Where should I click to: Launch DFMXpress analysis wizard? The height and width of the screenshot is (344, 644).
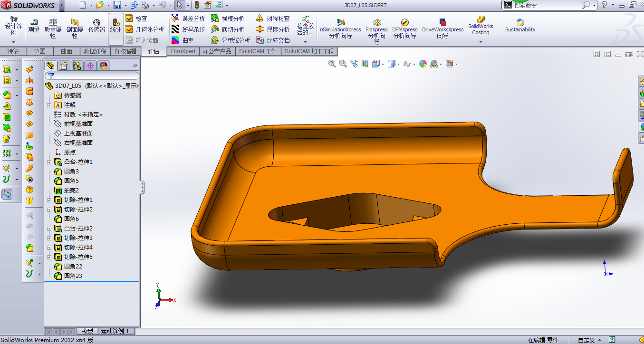pyautogui.click(x=405, y=29)
